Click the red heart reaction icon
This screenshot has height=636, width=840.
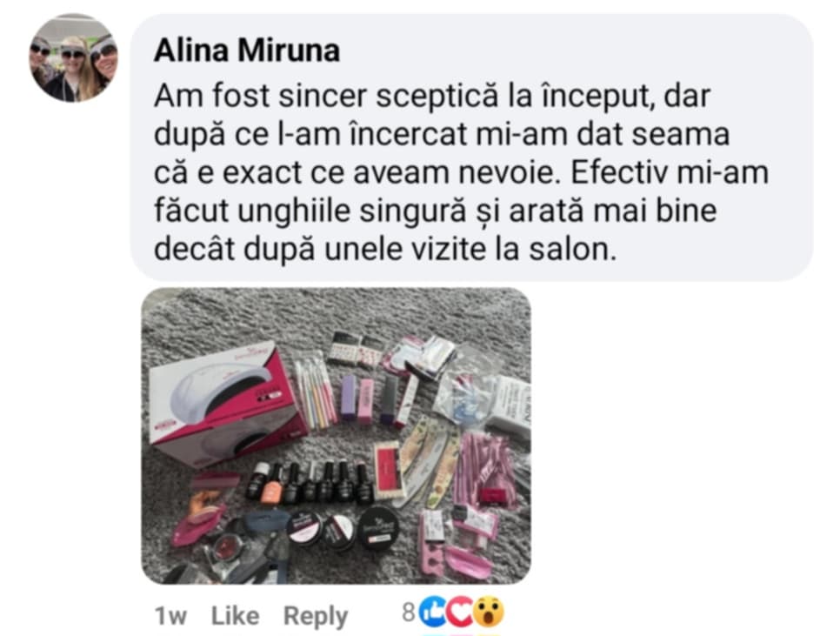pyautogui.click(x=460, y=612)
